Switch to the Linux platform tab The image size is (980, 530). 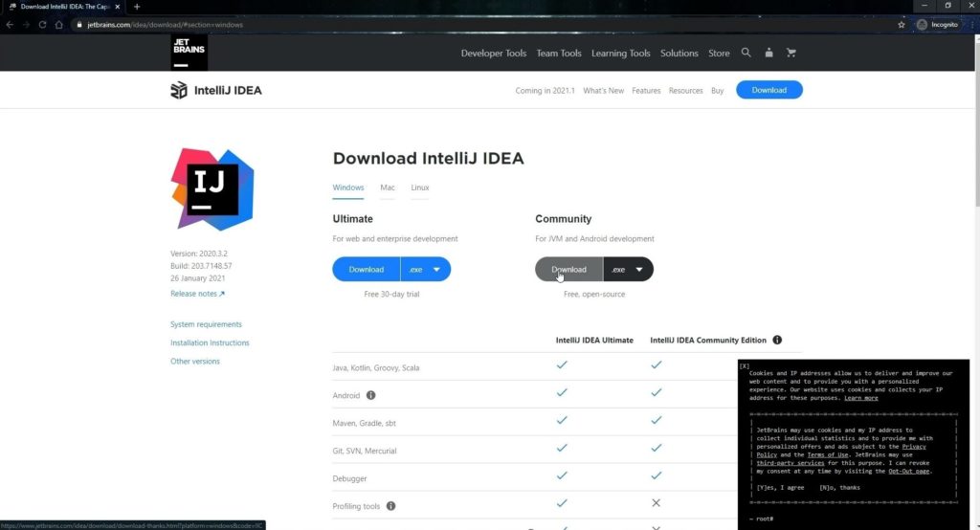[420, 188]
